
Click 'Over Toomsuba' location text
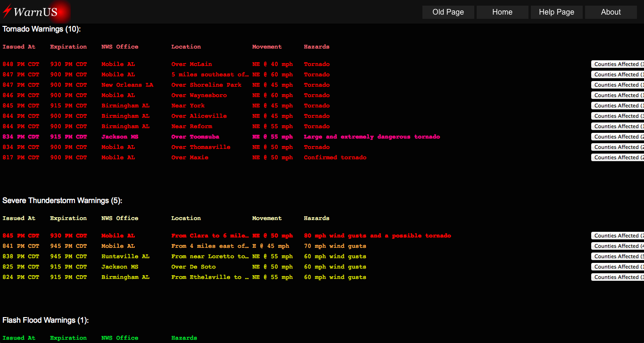195,137
